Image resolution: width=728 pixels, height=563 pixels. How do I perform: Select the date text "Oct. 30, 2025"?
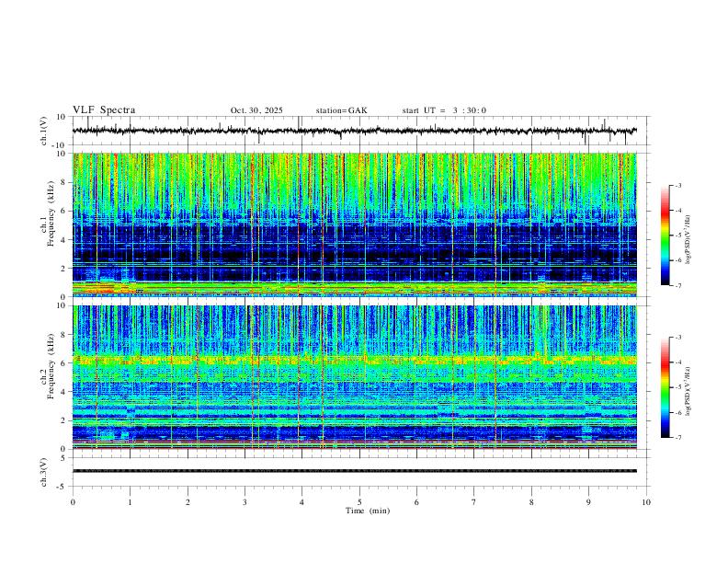coord(256,110)
